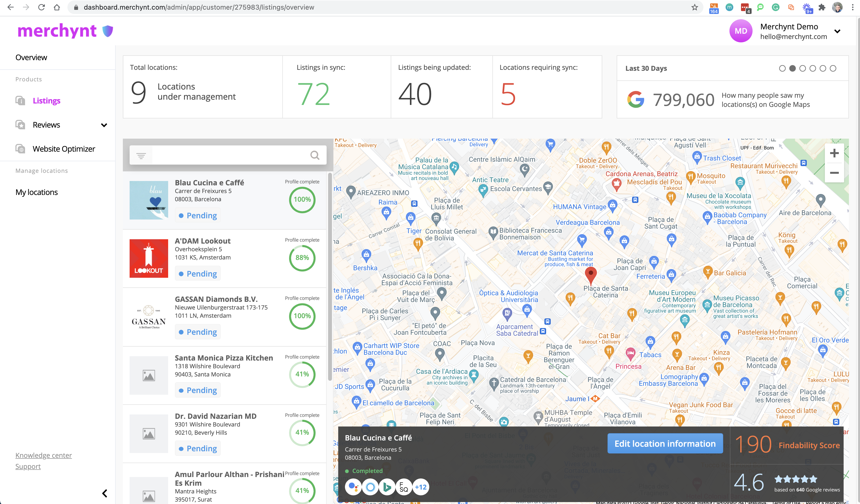Click the magnifier search icon
Screen dimensions: 860x504
[315, 155]
